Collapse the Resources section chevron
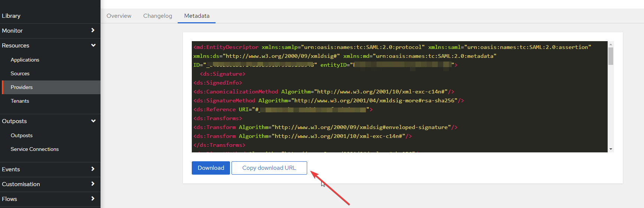The image size is (644, 208). pyautogui.click(x=93, y=45)
